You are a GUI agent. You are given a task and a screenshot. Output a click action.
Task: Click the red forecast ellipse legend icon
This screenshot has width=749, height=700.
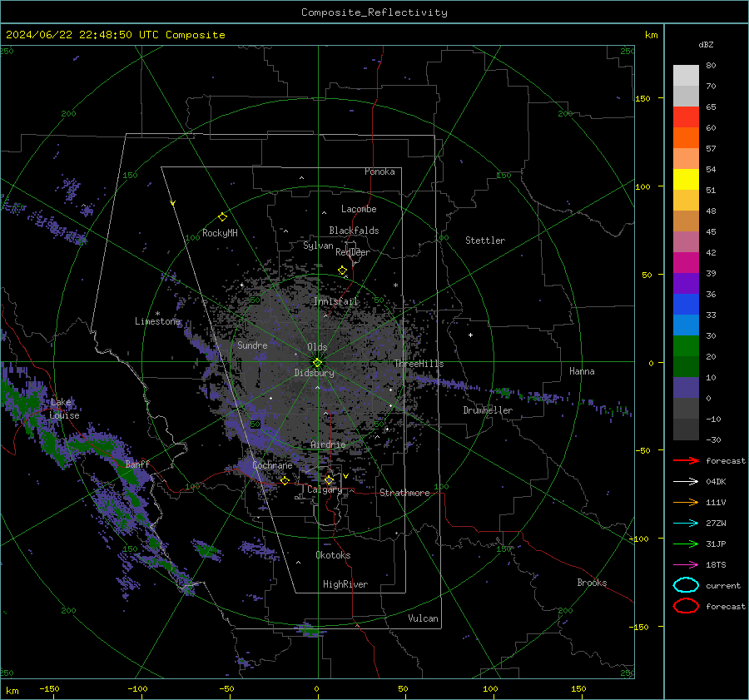[x=686, y=606]
